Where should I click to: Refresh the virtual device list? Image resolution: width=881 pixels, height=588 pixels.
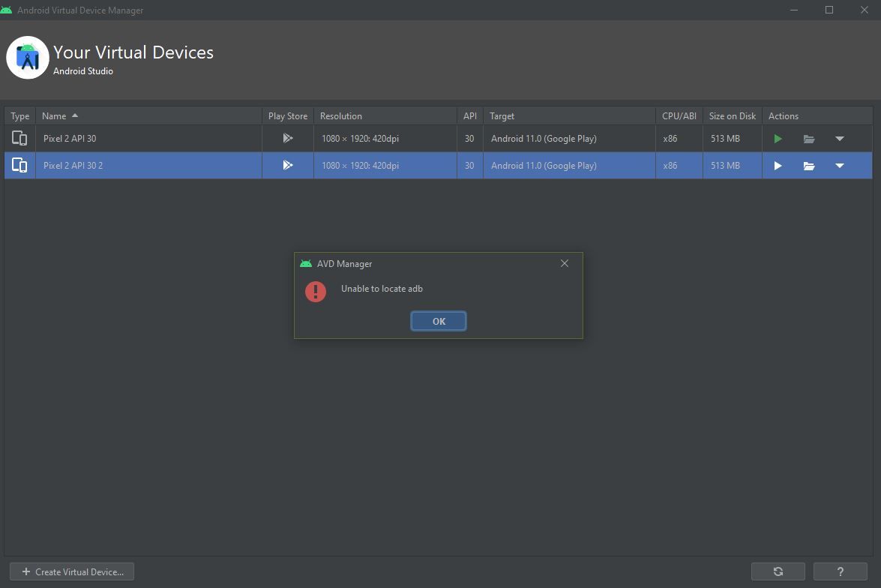click(778, 571)
